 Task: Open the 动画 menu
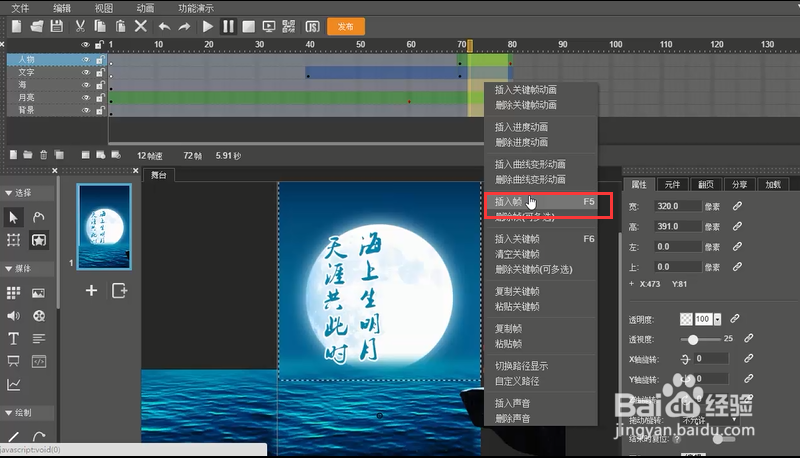[145, 8]
